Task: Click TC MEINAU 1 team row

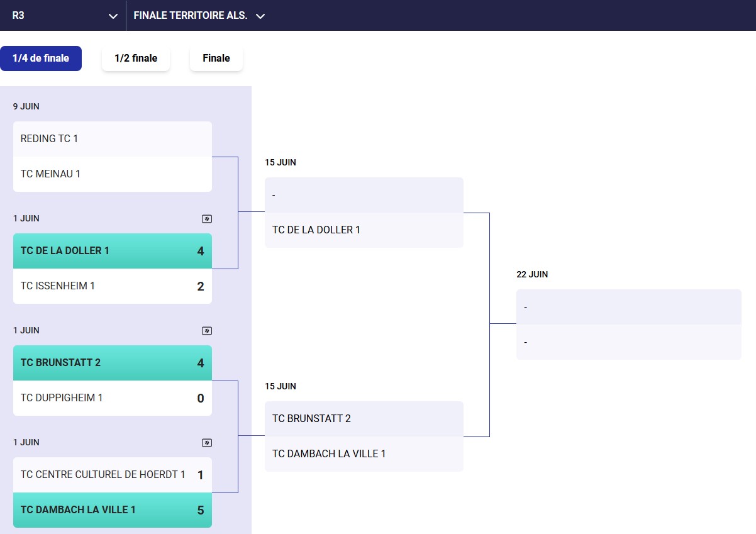Action: click(x=113, y=174)
